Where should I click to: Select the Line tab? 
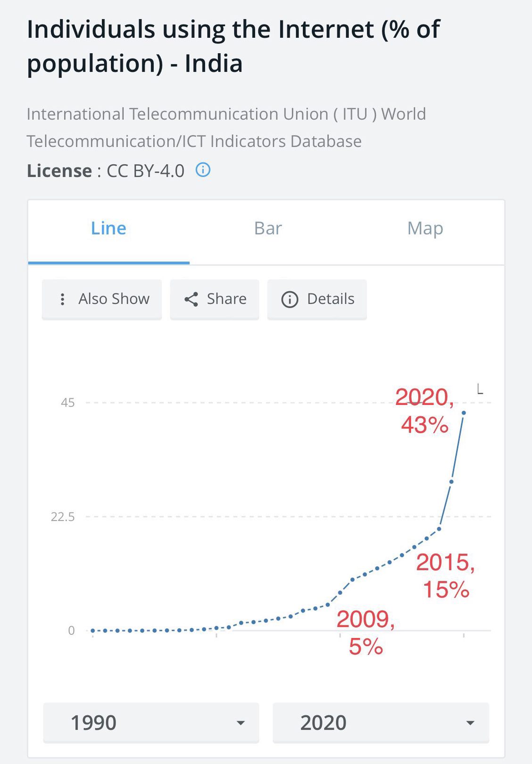click(x=108, y=228)
